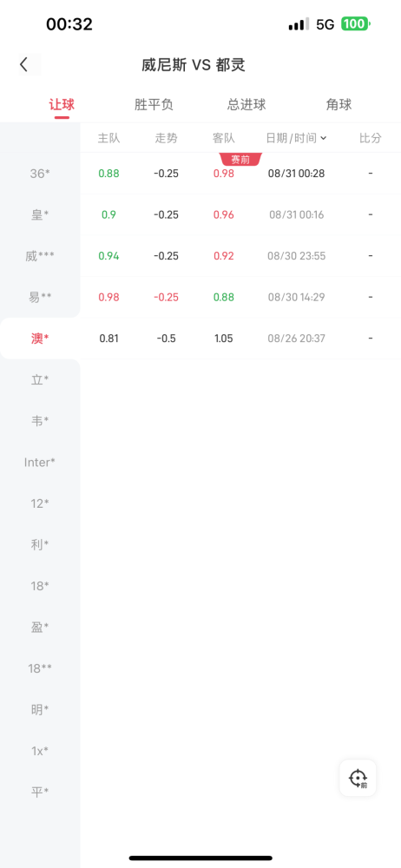Pick the 1x* bookmaker in sidebar
The image size is (401, 868).
(40, 751)
